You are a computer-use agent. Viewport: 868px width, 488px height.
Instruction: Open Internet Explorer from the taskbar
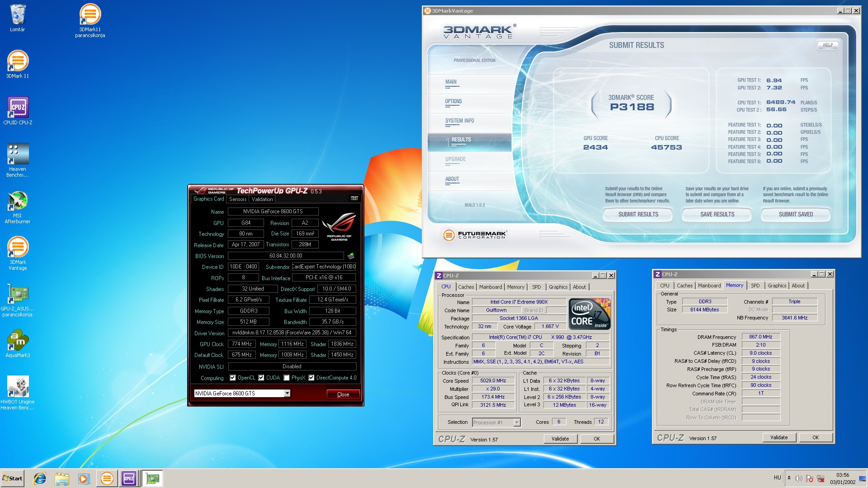40,479
